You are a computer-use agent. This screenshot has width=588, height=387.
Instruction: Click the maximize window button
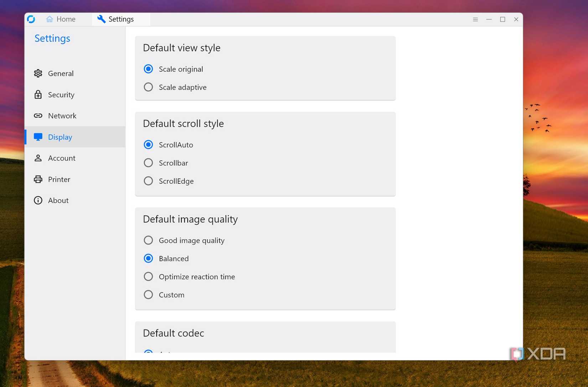tap(502, 20)
